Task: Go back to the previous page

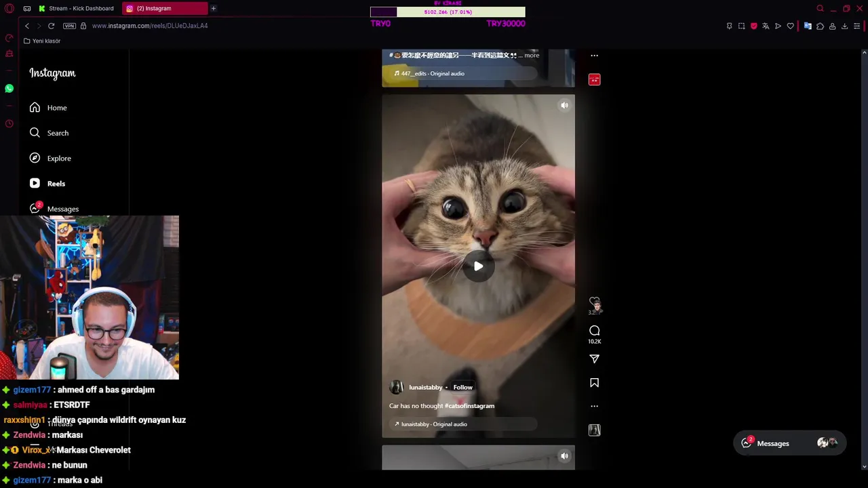Action: click(x=27, y=26)
